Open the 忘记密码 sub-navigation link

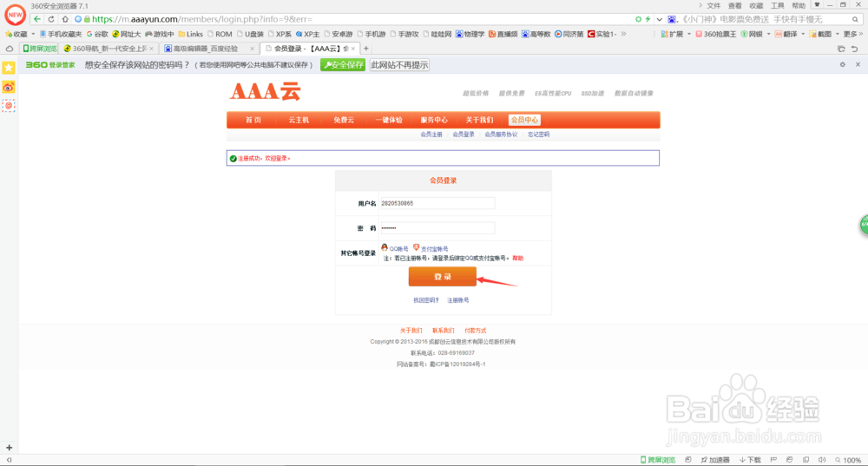coord(538,135)
